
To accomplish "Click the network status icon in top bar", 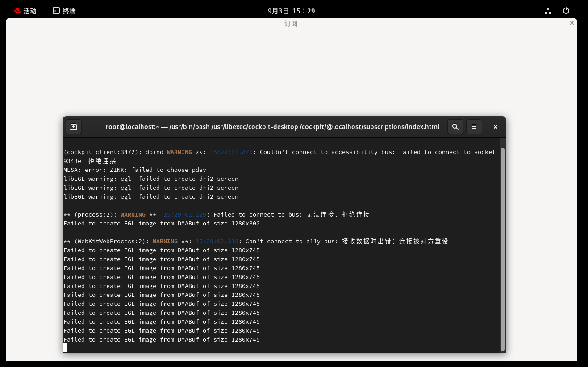I will point(548,11).
